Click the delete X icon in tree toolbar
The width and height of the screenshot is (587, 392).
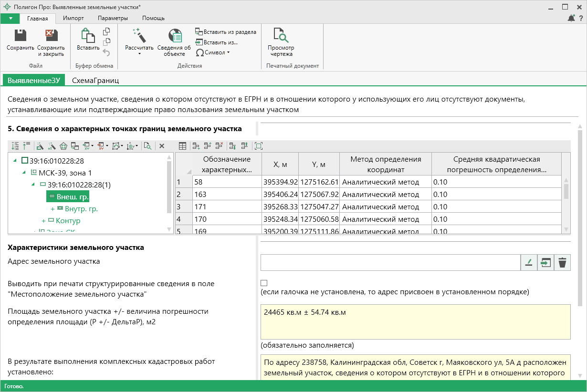(x=162, y=146)
